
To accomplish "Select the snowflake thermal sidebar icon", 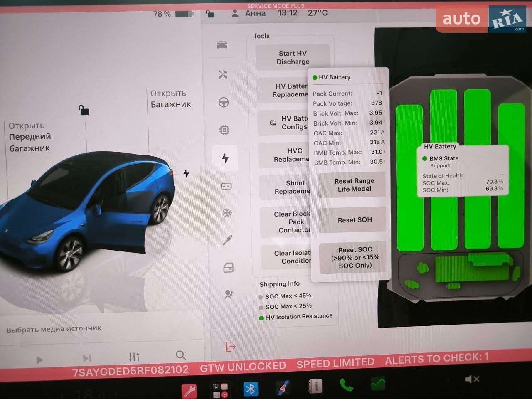I will tap(227, 214).
